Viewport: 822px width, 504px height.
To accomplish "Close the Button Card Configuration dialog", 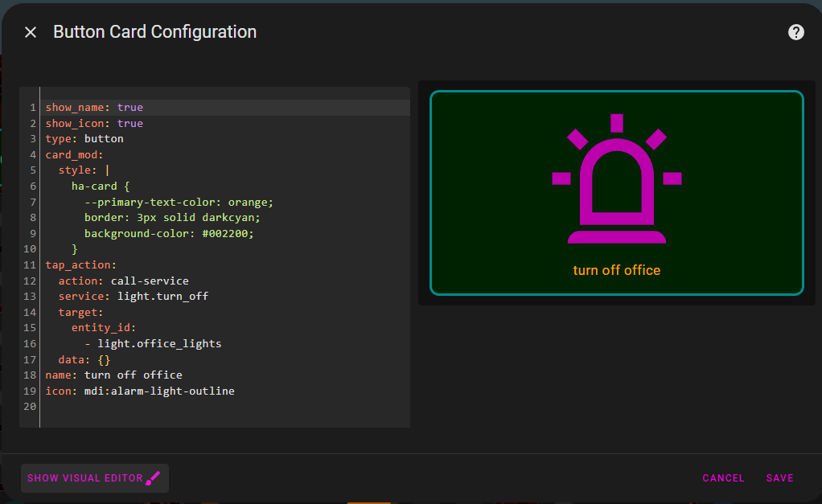I will click(x=30, y=32).
